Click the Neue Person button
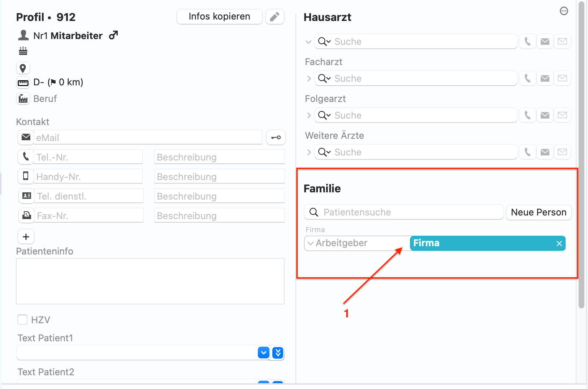The width and height of the screenshot is (588, 389). click(x=539, y=212)
